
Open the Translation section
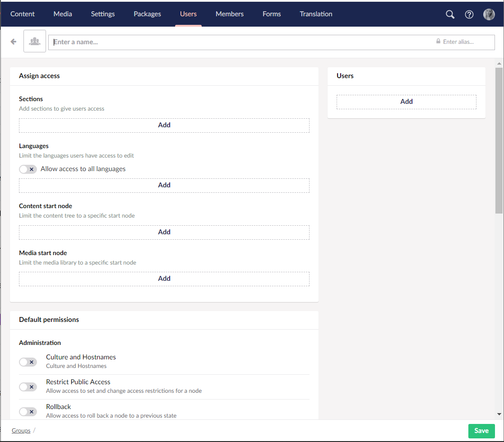click(316, 14)
